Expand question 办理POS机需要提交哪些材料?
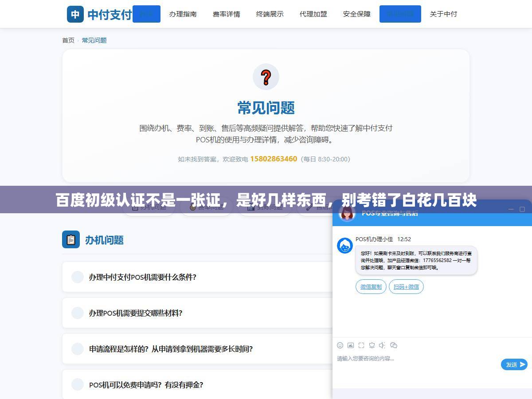This screenshot has height=399, width=532. coord(197,313)
